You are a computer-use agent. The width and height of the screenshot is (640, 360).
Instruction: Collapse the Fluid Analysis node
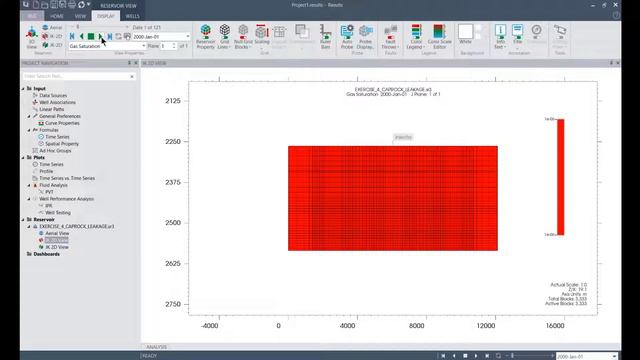point(29,185)
